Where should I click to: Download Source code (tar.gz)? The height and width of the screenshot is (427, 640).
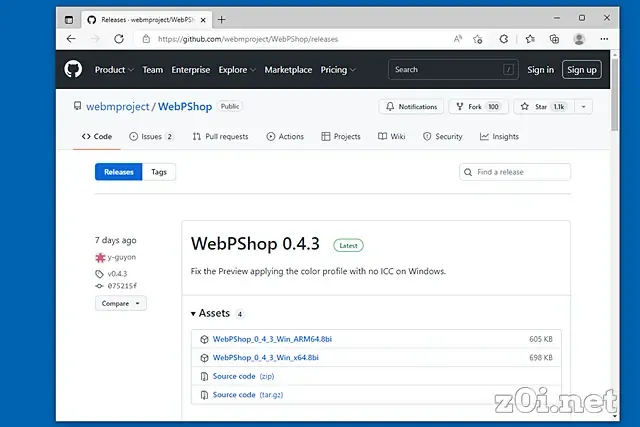(x=248, y=395)
